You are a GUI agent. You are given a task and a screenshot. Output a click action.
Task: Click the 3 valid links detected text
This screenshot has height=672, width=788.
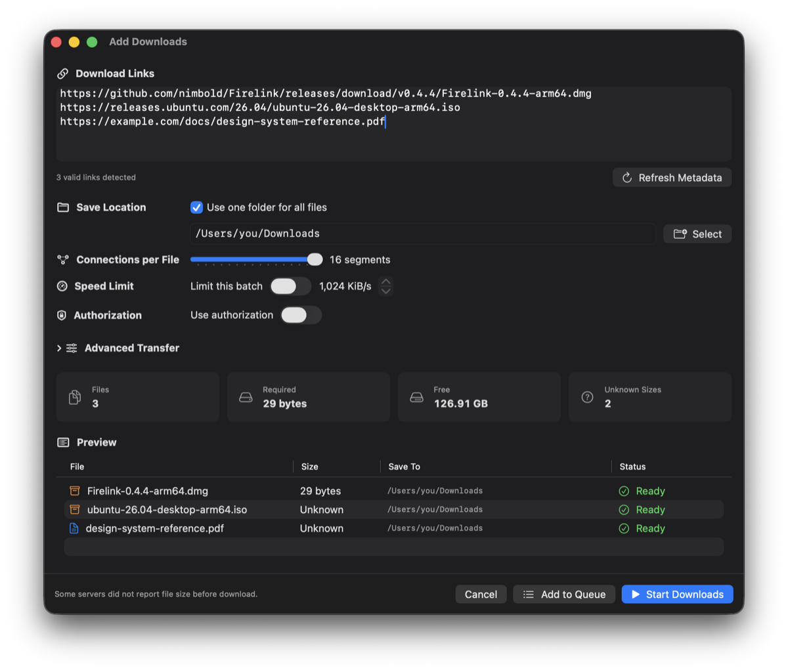coord(96,177)
